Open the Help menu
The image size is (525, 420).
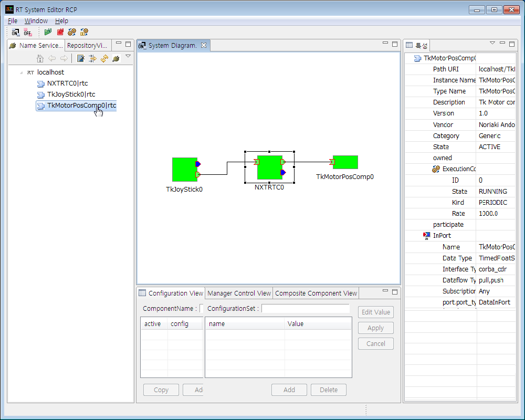pyautogui.click(x=61, y=21)
